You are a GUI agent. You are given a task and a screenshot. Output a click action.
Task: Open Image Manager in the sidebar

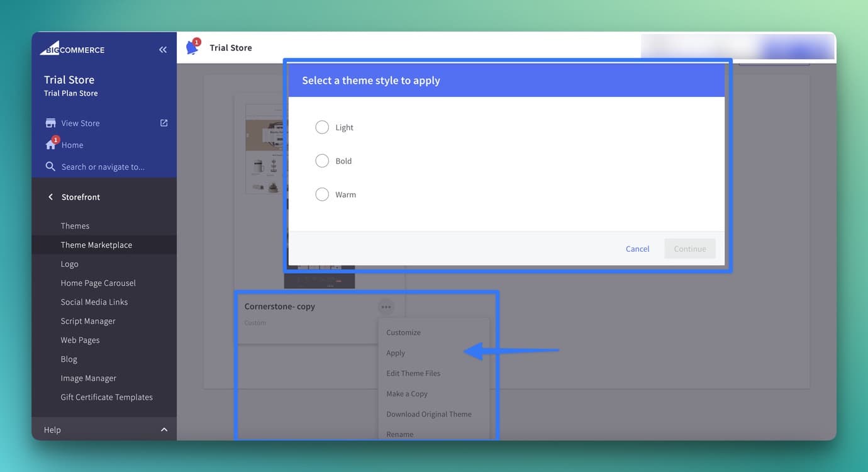click(89, 378)
